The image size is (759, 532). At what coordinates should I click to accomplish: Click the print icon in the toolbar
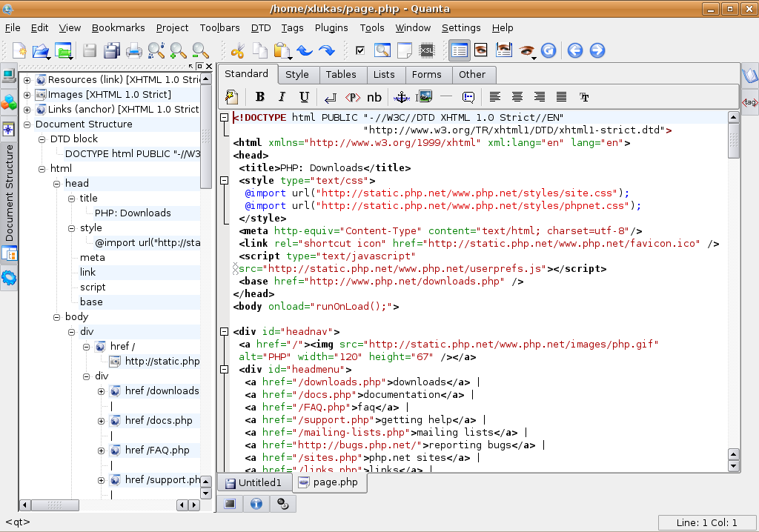pos(134,51)
